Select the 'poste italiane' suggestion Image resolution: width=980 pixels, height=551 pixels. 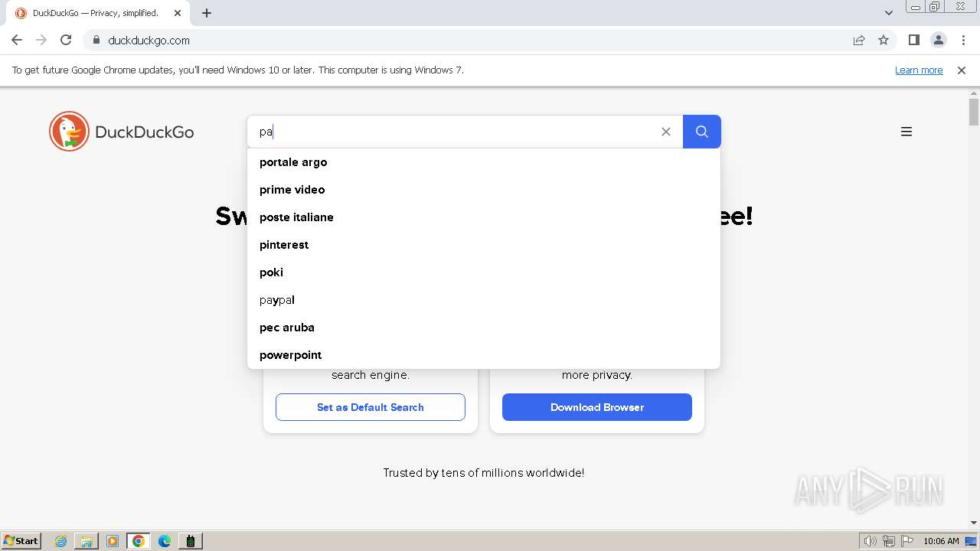pos(484,217)
